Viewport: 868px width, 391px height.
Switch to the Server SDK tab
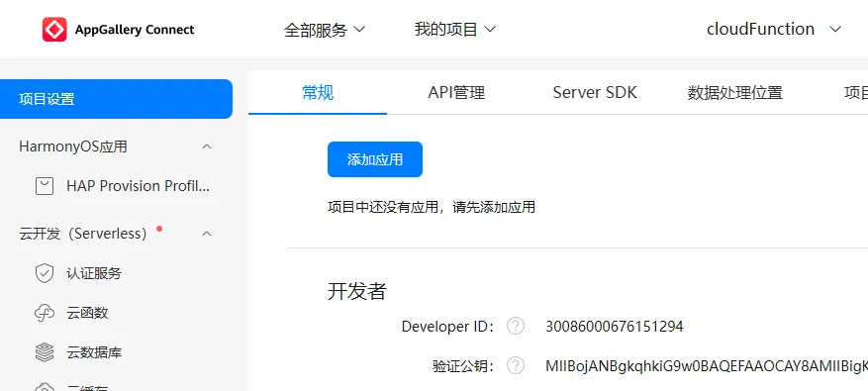click(595, 92)
